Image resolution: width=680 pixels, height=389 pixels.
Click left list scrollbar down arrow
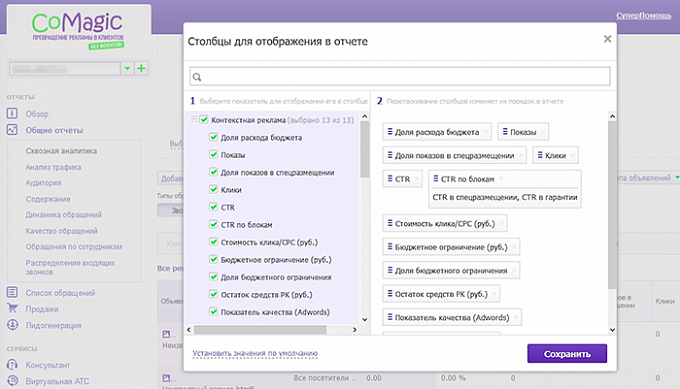364,320
